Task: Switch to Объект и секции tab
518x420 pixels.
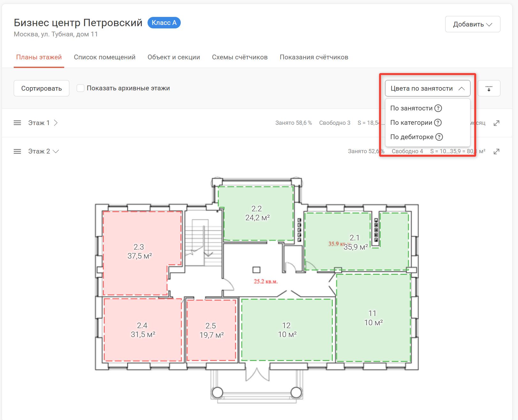Action: coord(174,57)
